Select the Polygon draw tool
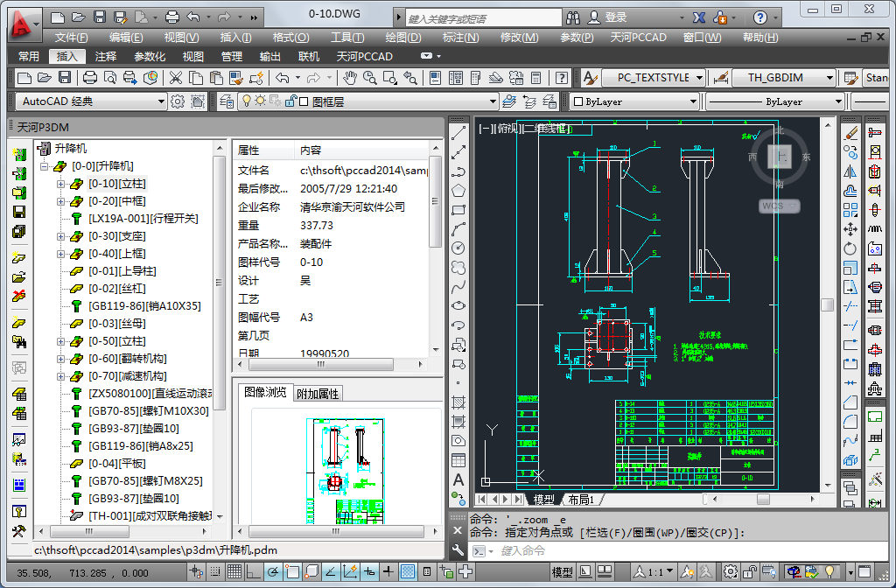Screen dimensions: 896x588 coord(458,191)
